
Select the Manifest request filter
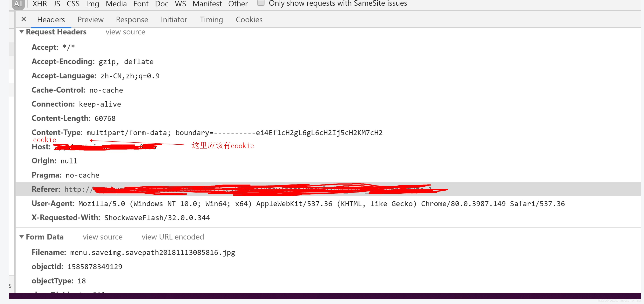(x=207, y=4)
